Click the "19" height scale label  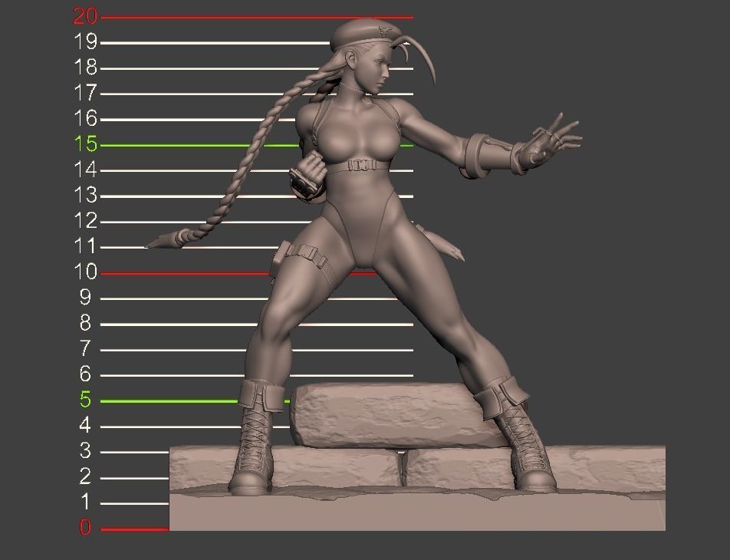86,42
